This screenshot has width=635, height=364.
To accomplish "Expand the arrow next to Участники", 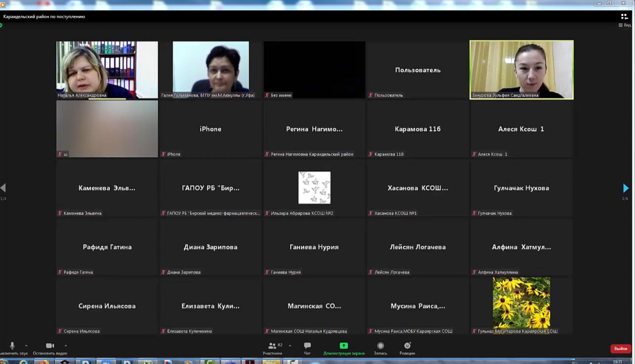I will coord(290,346).
